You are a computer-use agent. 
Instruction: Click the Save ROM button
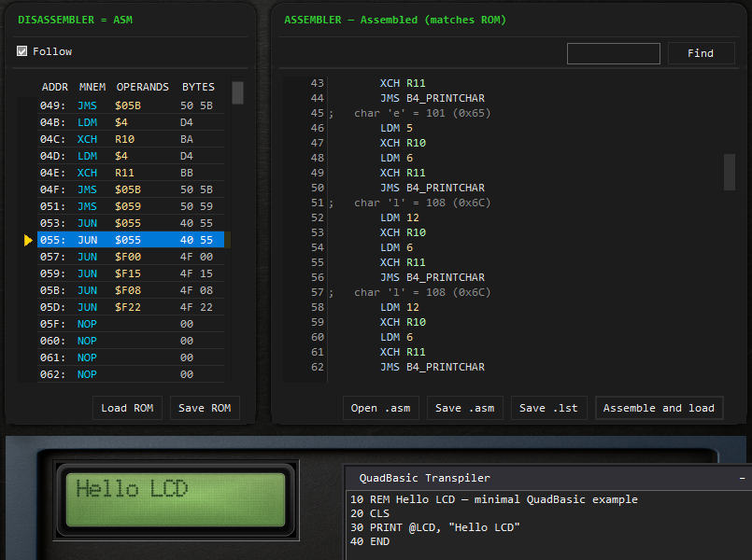[204, 408]
